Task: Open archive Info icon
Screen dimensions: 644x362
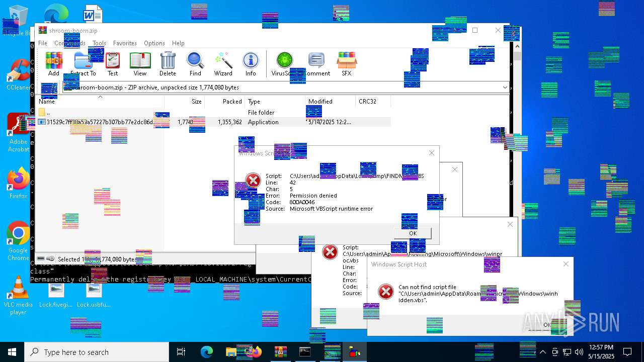Action: point(251,64)
